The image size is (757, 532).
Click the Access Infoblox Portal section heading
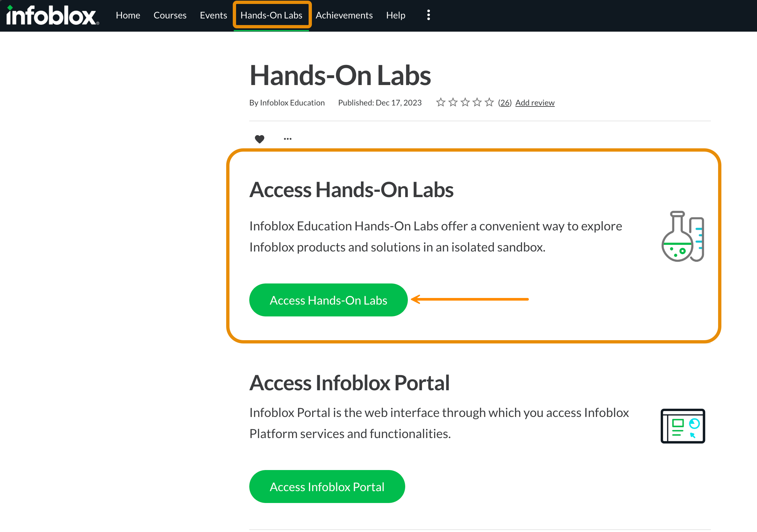pos(349,383)
